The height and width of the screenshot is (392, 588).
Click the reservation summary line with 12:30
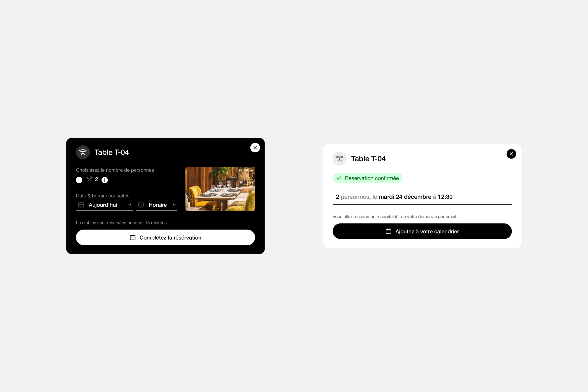point(422,197)
